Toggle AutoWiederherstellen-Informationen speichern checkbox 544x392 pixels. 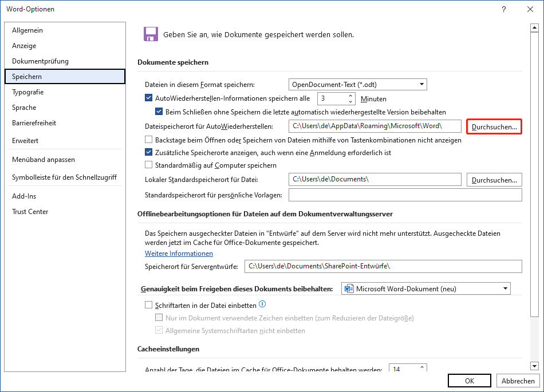click(148, 98)
